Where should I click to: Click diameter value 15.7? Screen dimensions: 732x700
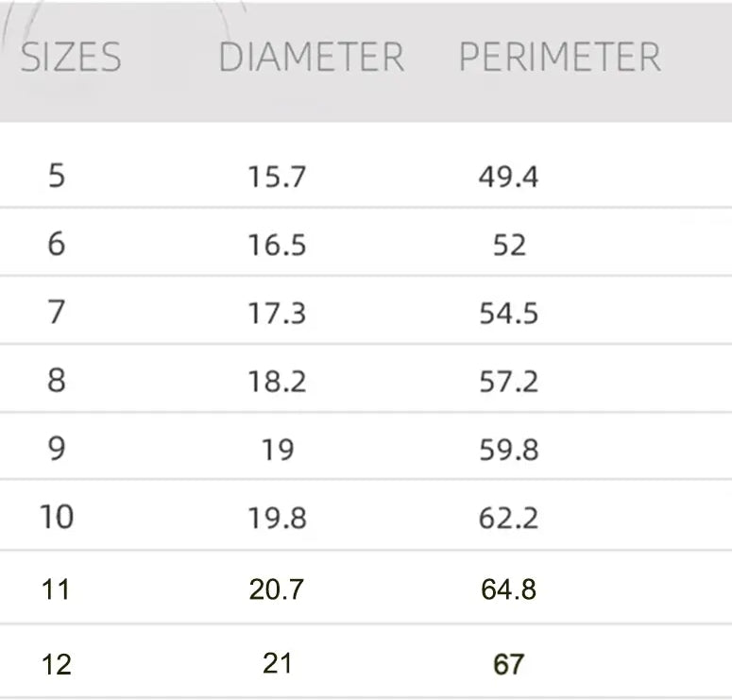click(x=277, y=177)
